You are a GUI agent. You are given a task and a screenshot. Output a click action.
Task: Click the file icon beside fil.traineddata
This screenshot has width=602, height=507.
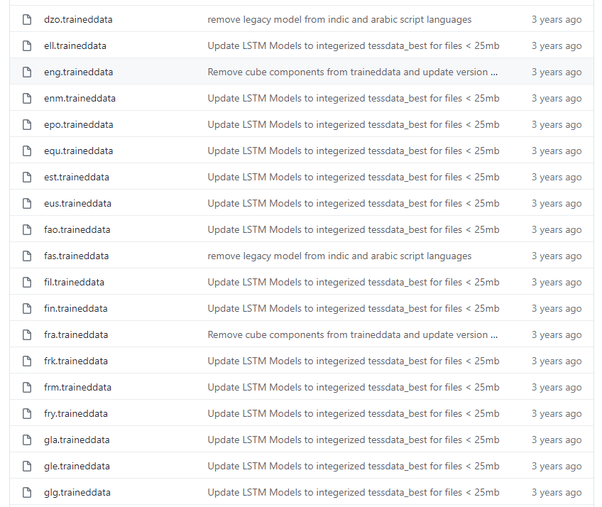point(27,282)
